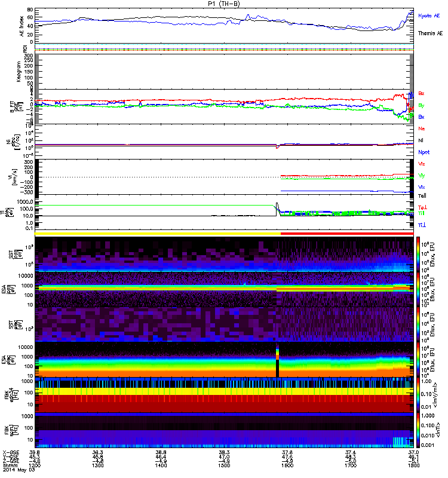The height and width of the screenshot is (478, 448).
Task: Click the hhmm row label
Action: [9, 465]
